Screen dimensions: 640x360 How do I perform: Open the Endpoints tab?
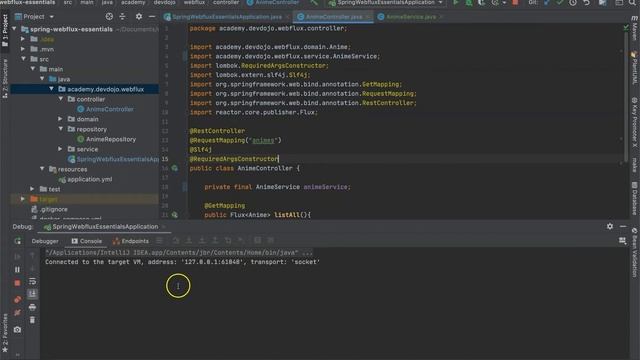point(131,241)
